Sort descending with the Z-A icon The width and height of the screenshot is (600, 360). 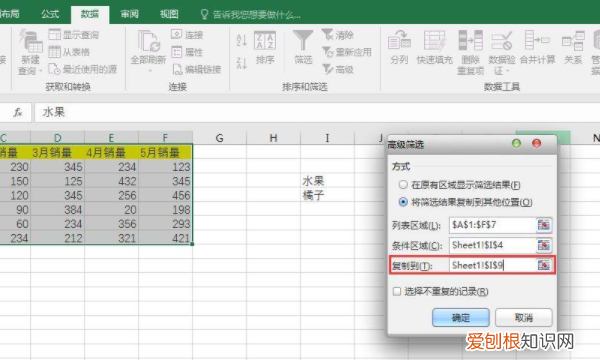point(241,63)
